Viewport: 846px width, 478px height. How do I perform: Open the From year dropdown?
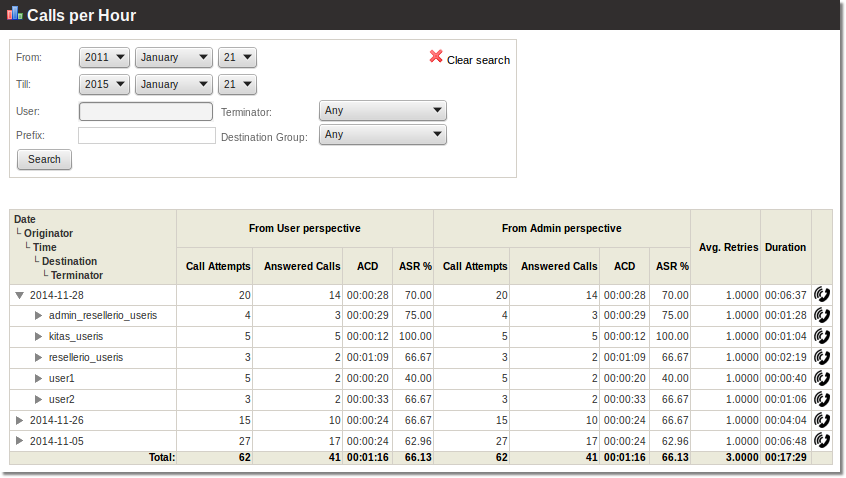tap(104, 58)
